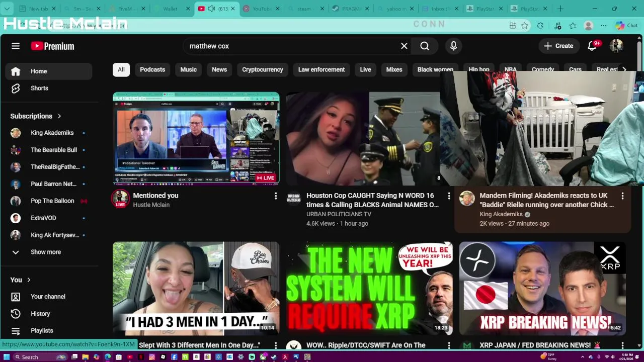Select the News filter chip

(219, 69)
